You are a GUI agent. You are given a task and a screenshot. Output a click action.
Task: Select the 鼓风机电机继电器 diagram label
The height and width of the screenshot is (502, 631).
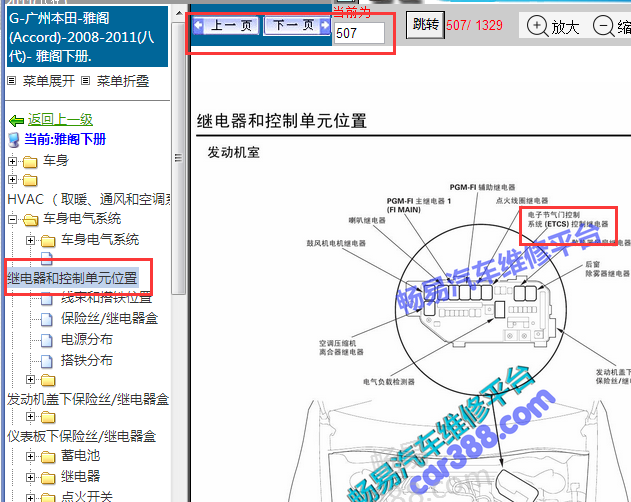(336, 243)
